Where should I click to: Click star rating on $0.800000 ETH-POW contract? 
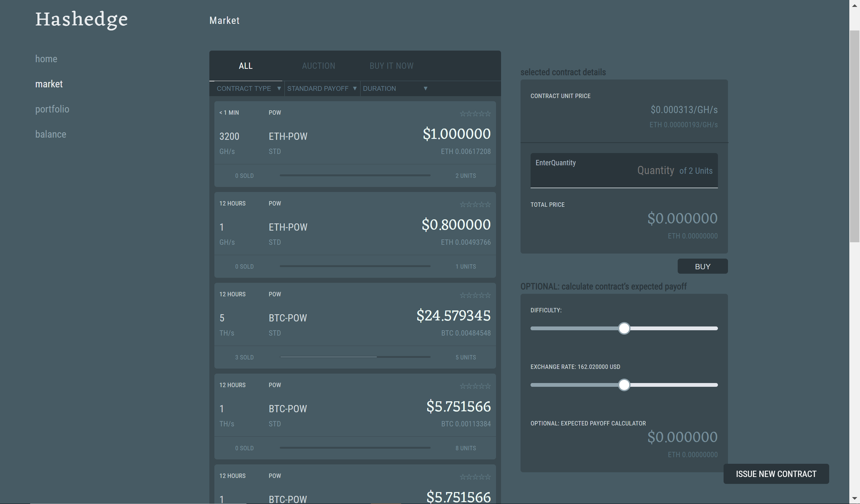tap(475, 205)
